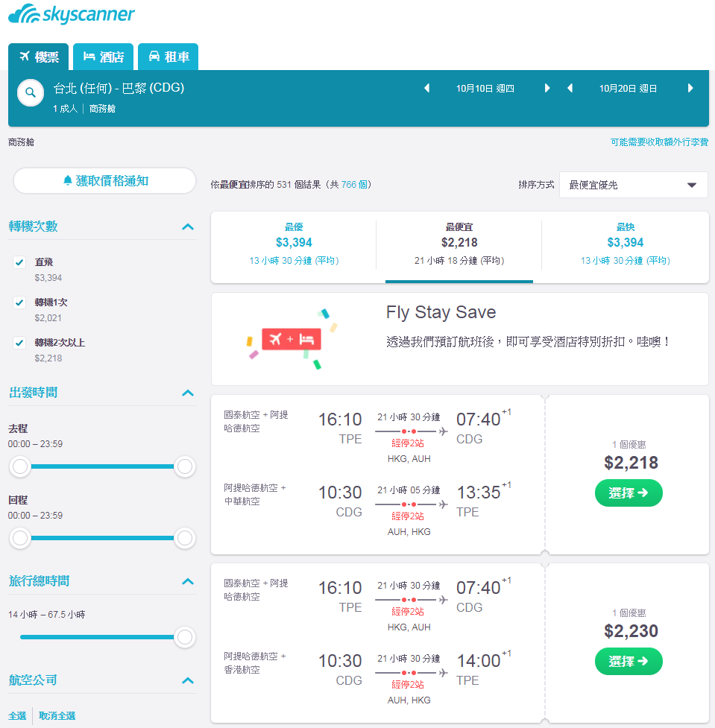Switch to the 酒店 hotels tab
Viewport: 715px width, 728px height.
[x=103, y=57]
